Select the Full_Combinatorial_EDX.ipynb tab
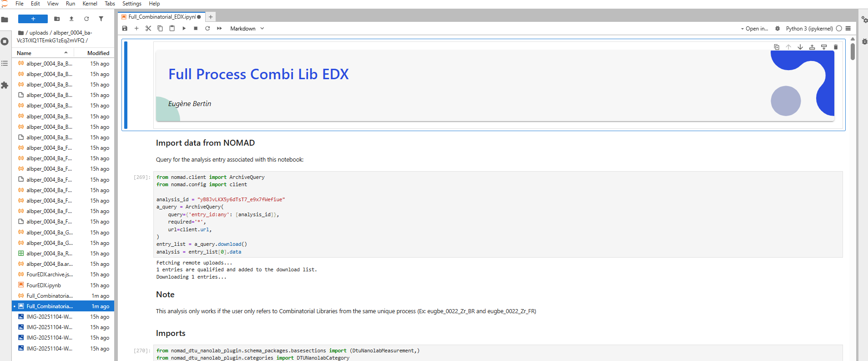The width and height of the screenshot is (868, 361). click(x=161, y=17)
